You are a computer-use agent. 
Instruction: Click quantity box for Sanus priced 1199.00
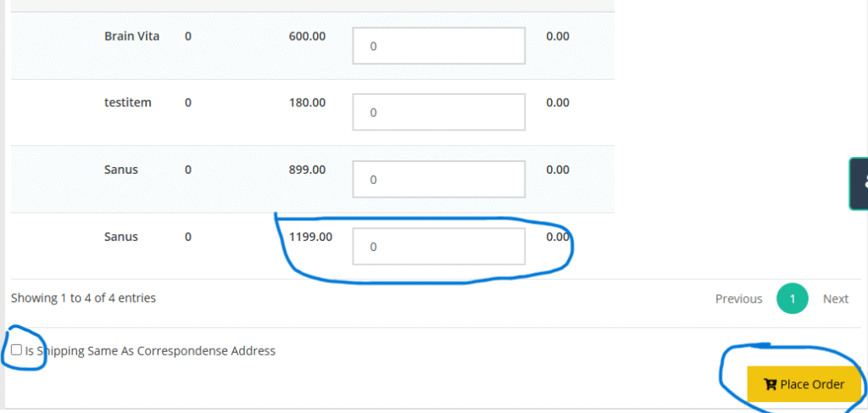pos(439,246)
